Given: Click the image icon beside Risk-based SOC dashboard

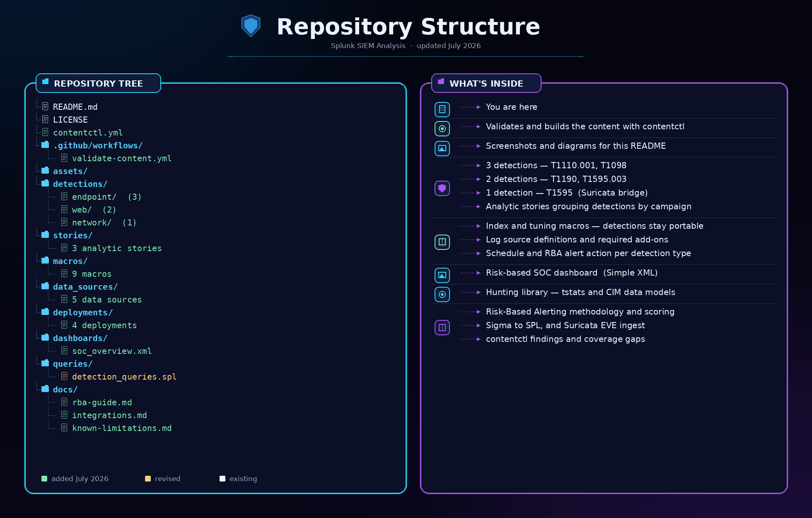Looking at the screenshot, I should [x=442, y=275].
